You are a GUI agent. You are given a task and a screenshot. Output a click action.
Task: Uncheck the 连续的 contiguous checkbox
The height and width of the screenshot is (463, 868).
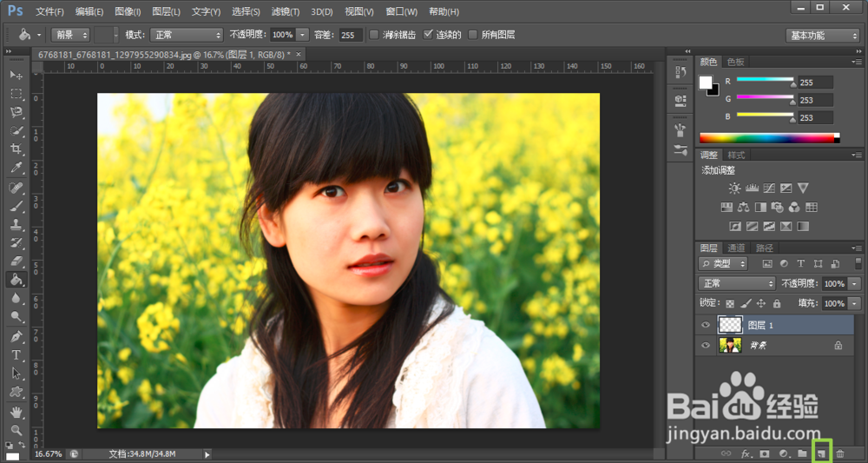tap(427, 35)
